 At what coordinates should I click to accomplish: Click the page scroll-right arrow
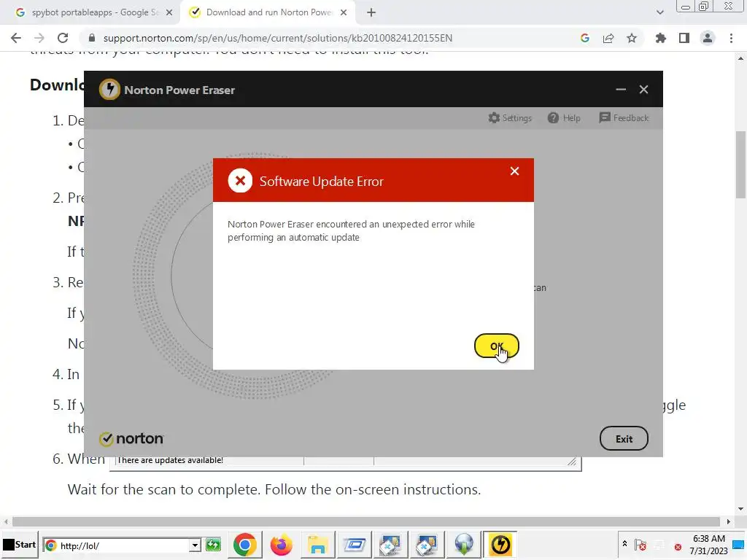pyautogui.click(x=729, y=521)
